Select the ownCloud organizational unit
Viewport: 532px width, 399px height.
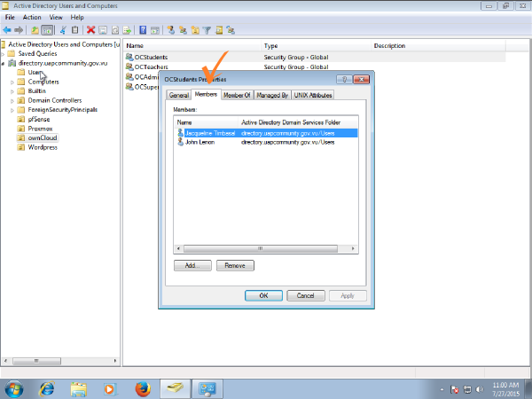(37, 137)
